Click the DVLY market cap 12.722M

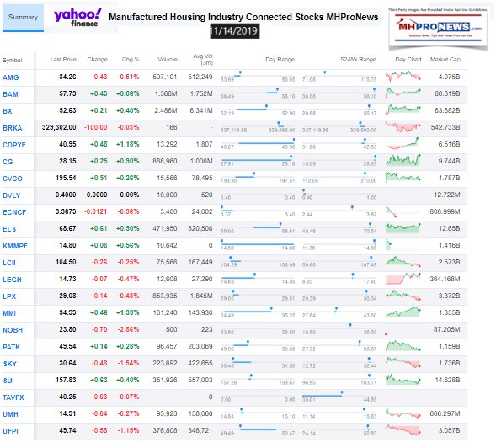tap(446, 195)
